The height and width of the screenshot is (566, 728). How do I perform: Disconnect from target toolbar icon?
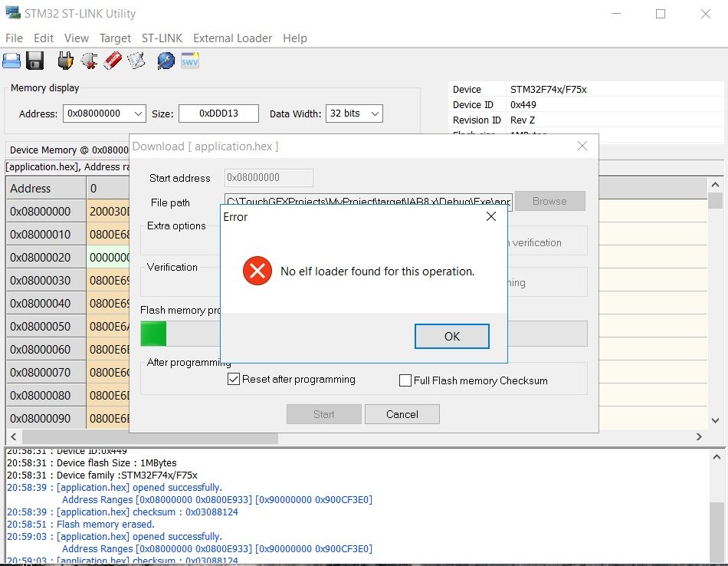(x=89, y=61)
